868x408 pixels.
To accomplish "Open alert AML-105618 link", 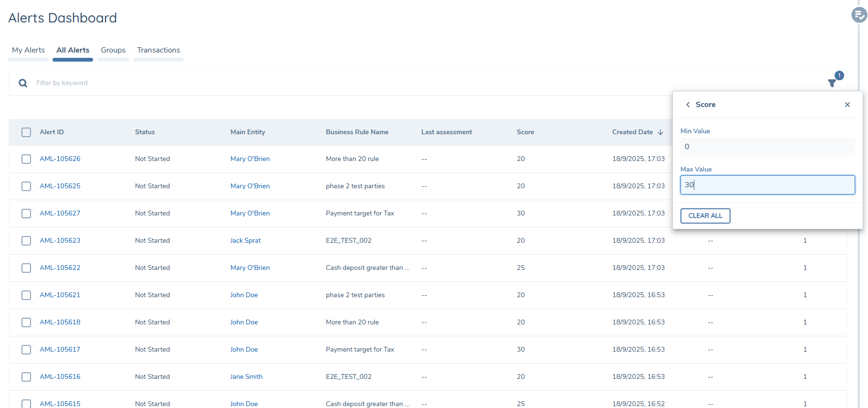I will pyautogui.click(x=60, y=322).
